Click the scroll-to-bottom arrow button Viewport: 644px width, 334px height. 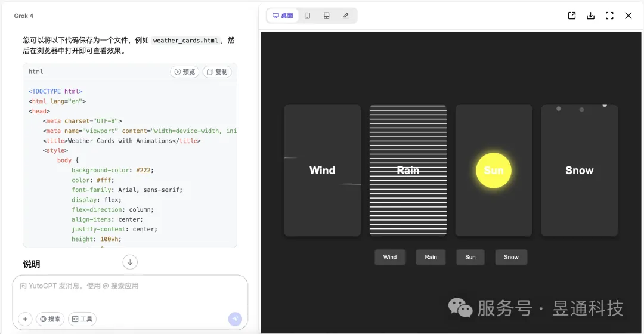coord(130,262)
